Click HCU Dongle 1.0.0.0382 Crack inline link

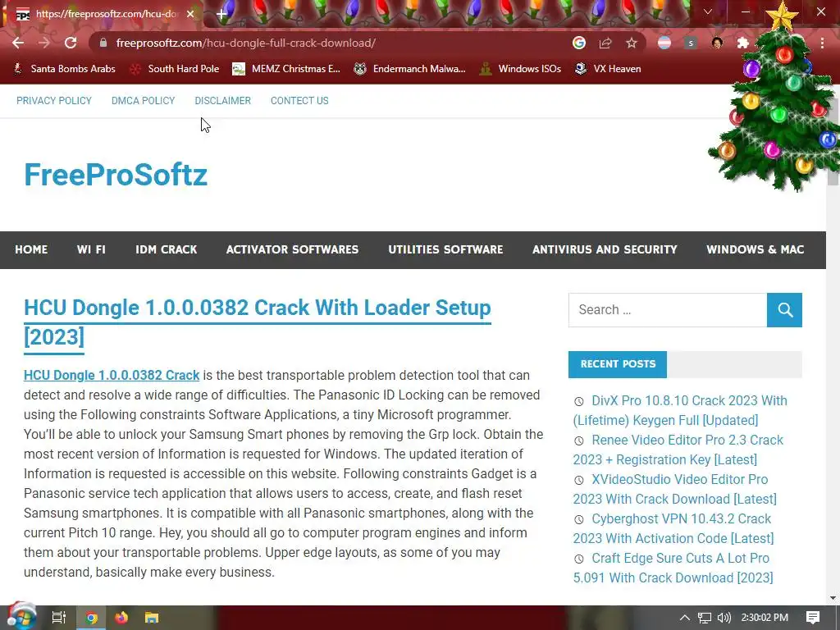click(x=112, y=376)
